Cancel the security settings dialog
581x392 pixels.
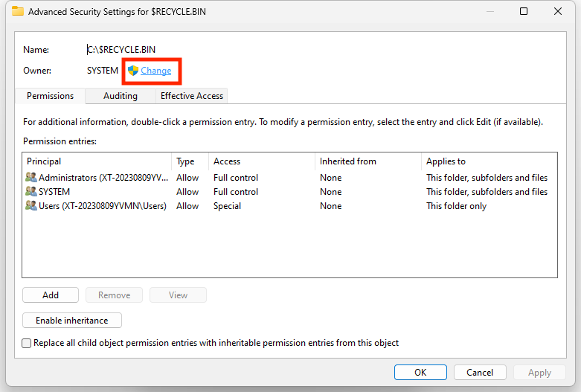tap(480, 373)
